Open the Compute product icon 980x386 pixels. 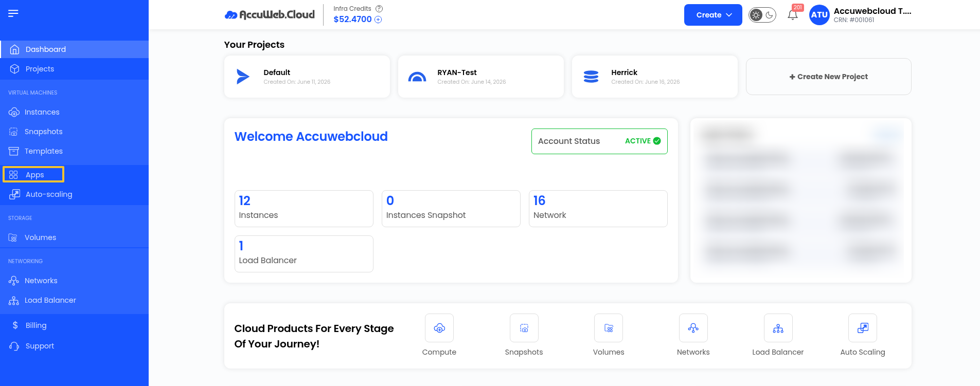point(439,328)
